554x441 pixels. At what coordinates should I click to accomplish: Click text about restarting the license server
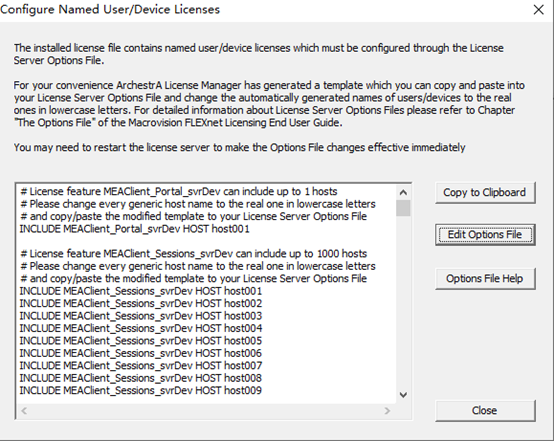click(240, 147)
